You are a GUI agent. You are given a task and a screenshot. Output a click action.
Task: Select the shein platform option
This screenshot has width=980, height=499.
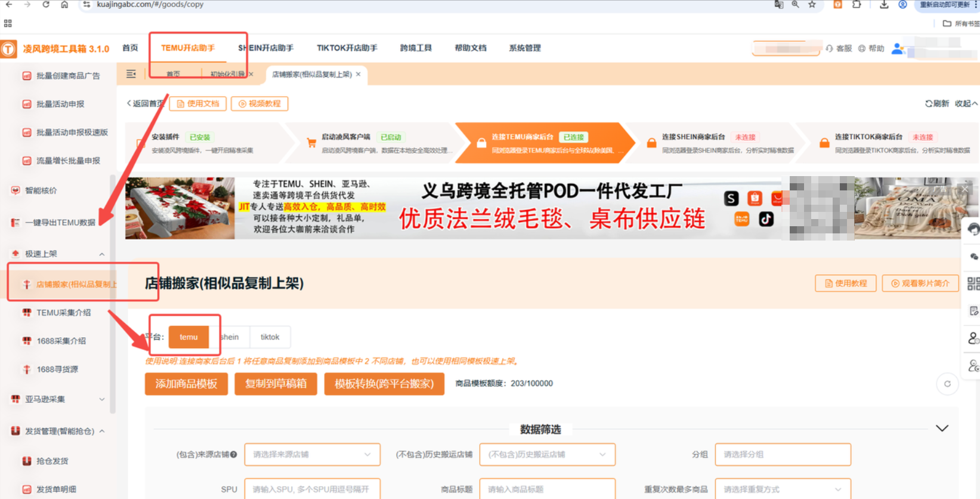pos(230,337)
